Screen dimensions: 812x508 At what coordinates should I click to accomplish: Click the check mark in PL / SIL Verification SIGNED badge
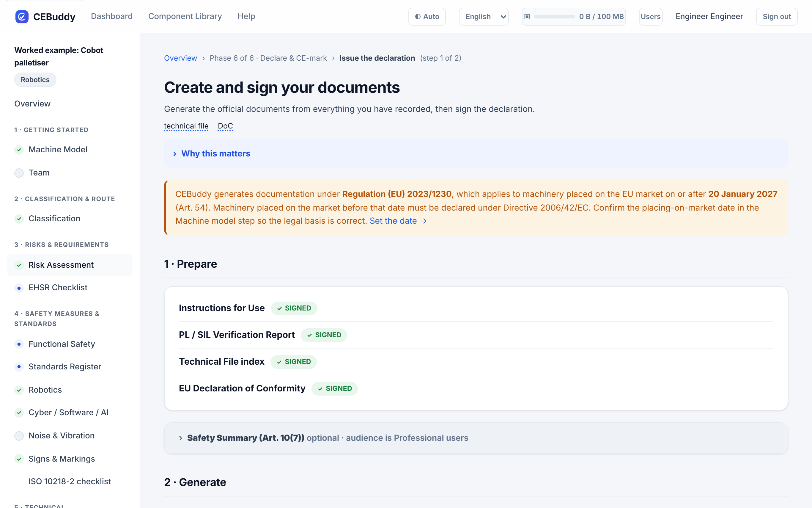pyautogui.click(x=309, y=335)
